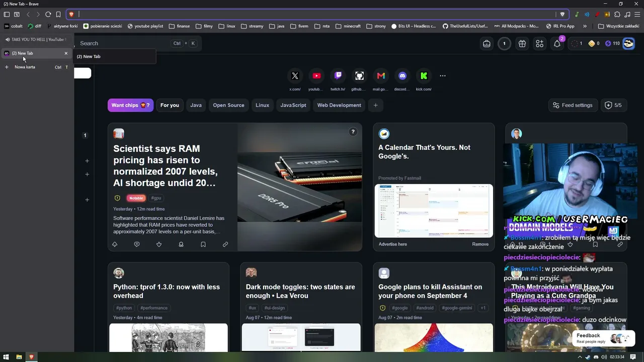Focus the browser address bar
The width and height of the screenshot is (644, 362).
tap(317, 15)
